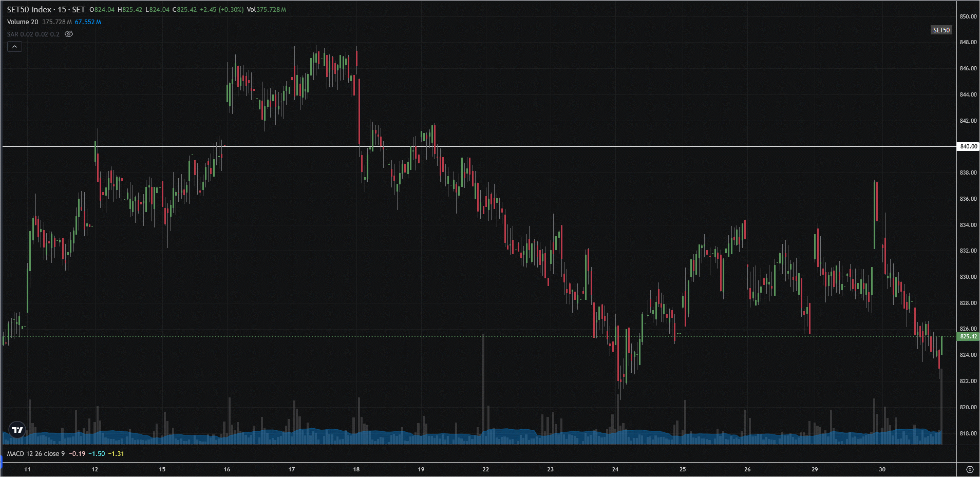Select the white horizontal line on chart
Screen dimensions: 980x477
pyautogui.click(x=514, y=147)
